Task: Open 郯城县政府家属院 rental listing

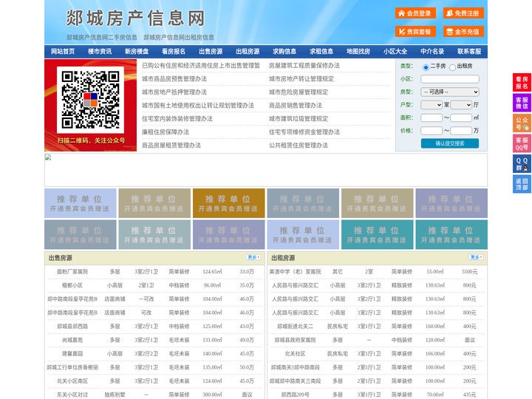Action: click(x=295, y=340)
